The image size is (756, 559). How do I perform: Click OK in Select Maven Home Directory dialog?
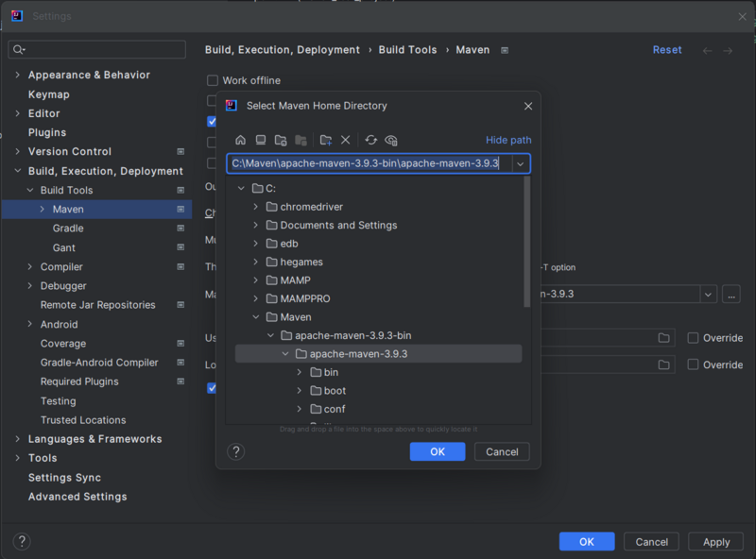(x=438, y=451)
